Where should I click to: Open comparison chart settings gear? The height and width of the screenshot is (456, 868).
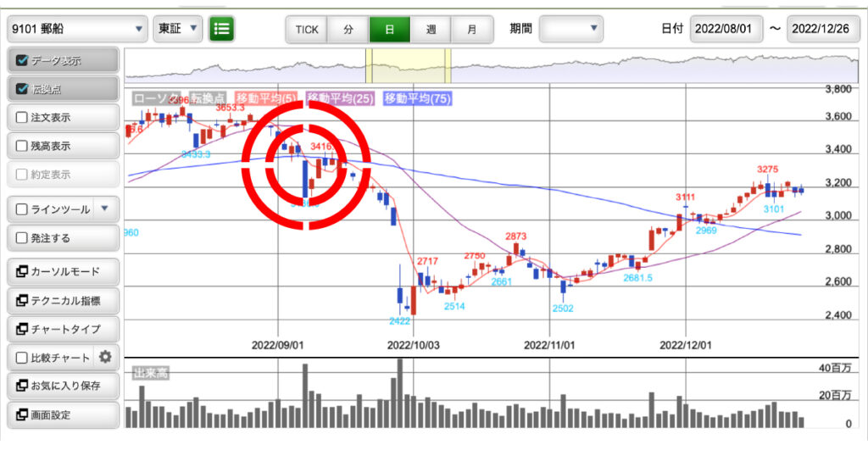click(105, 358)
